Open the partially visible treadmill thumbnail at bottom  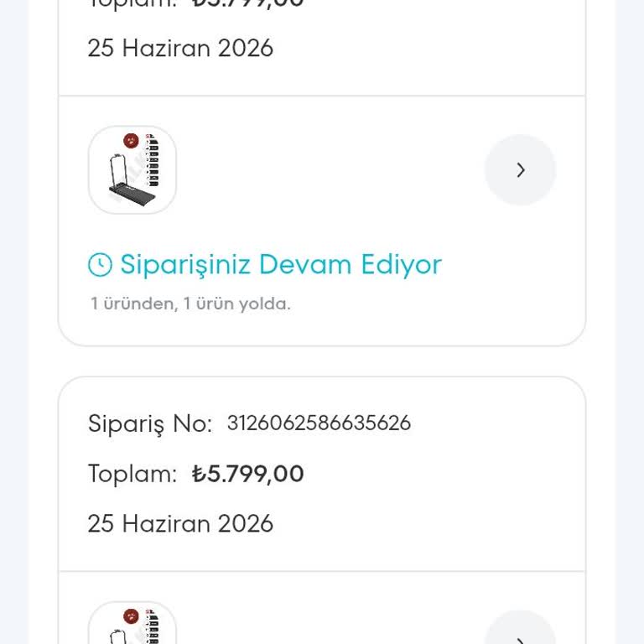[132, 623]
